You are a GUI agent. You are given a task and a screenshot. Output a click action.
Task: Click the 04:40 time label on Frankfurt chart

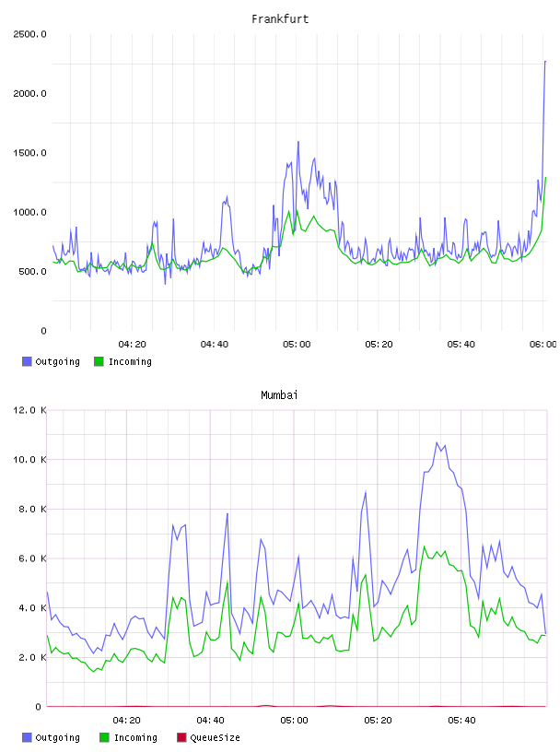point(215,345)
